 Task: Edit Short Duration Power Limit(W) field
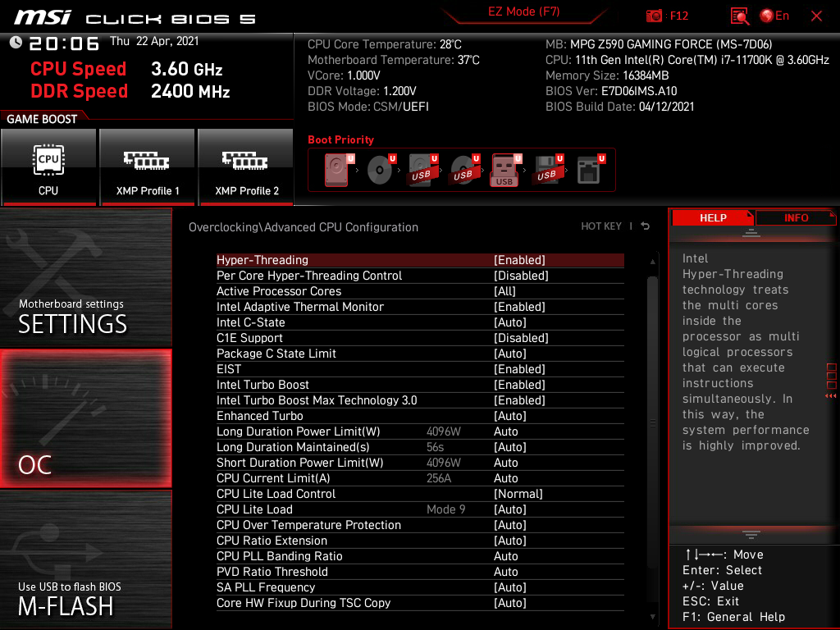[x=420, y=462]
